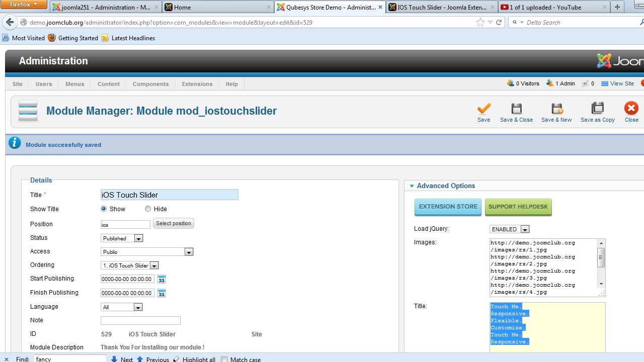This screenshot has width=644, height=362.
Task: Click the module Title input field
Action: point(170,195)
